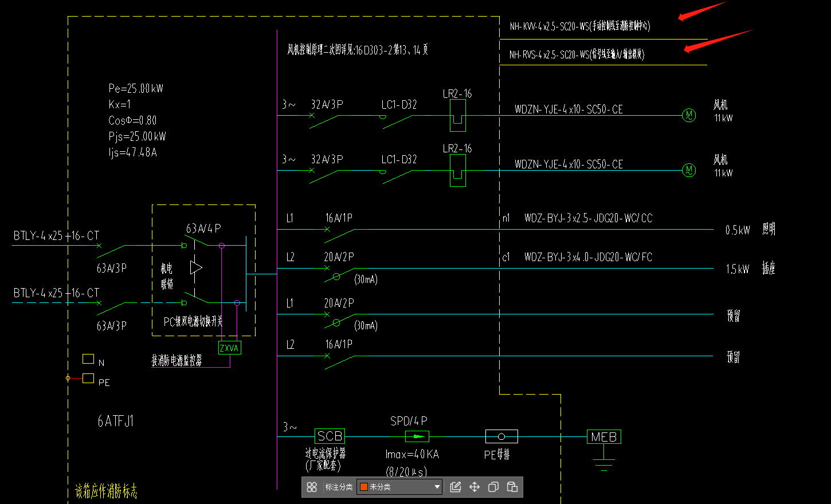Click text 'Imax=40KA'
The width and height of the screenshot is (831, 504).
pyautogui.click(x=412, y=454)
